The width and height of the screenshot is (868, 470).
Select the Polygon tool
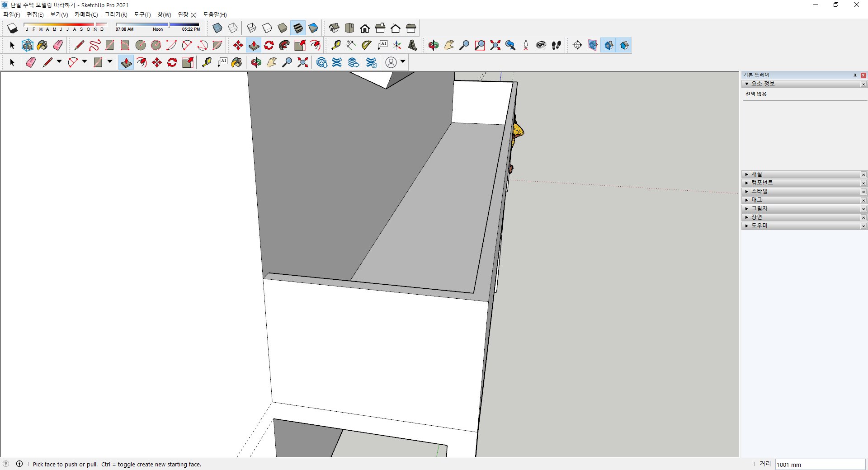tap(156, 45)
